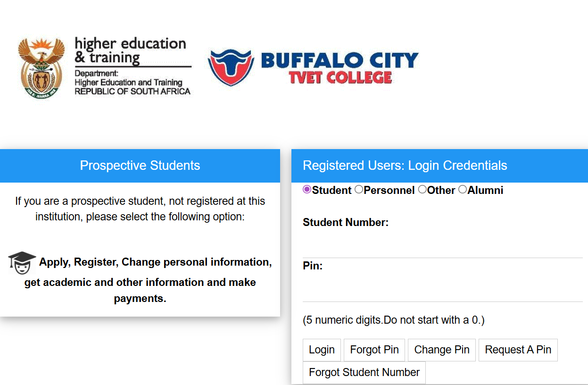Click the Registered Users: Login Credentials header
This screenshot has width=588, height=385.
(439, 166)
